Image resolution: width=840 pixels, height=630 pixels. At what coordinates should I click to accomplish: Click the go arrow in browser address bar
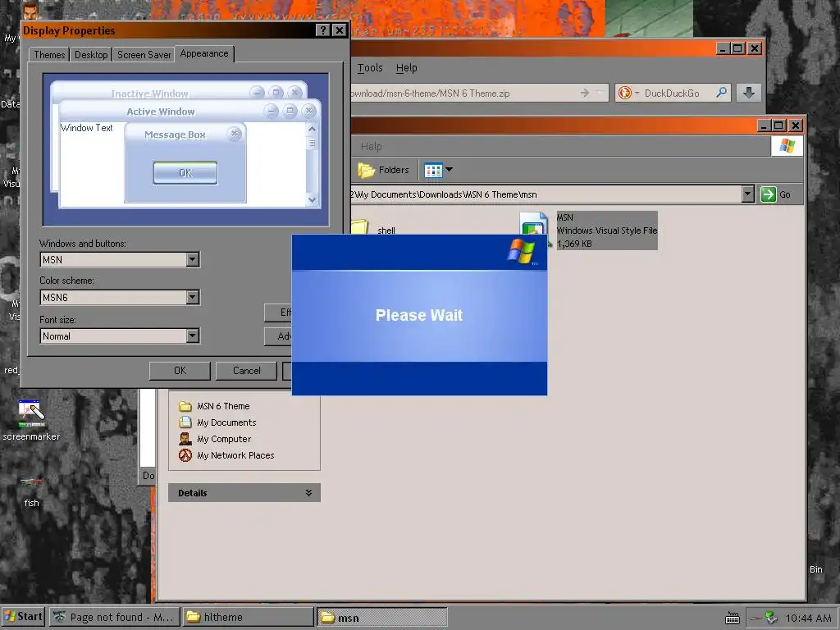pyautogui.click(x=584, y=94)
